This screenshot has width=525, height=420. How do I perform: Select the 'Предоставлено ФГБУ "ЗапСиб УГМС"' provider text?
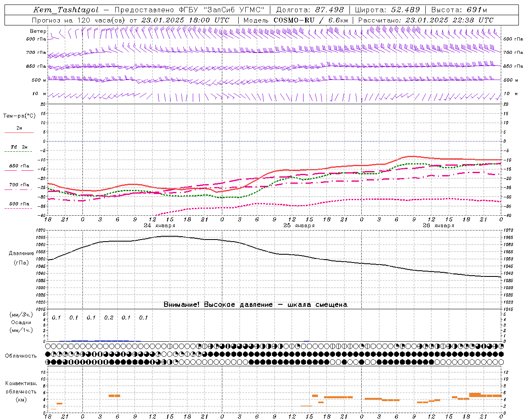point(189,10)
